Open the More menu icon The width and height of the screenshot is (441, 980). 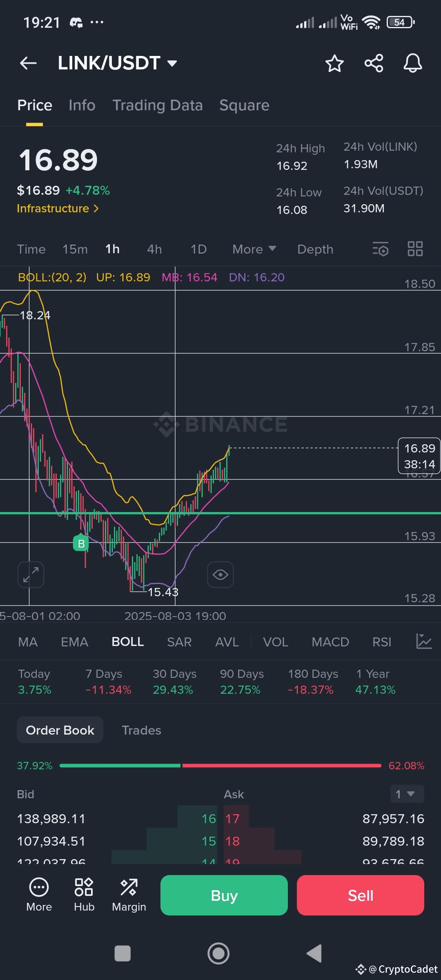click(39, 894)
